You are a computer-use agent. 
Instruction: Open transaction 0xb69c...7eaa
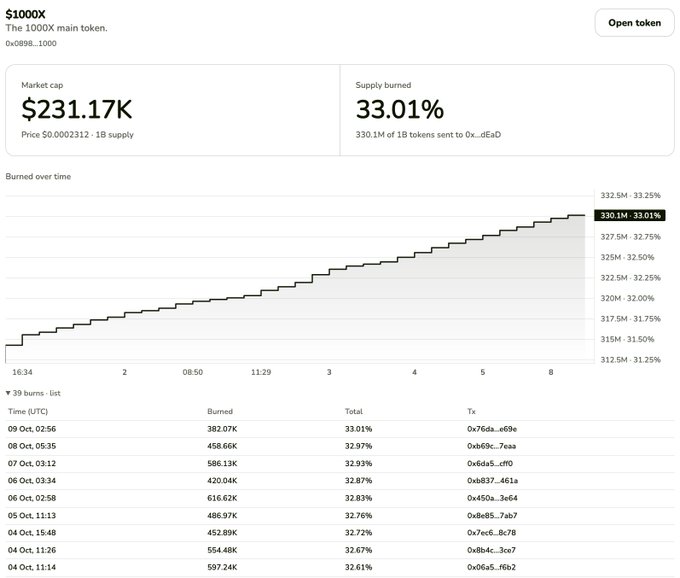pos(491,446)
